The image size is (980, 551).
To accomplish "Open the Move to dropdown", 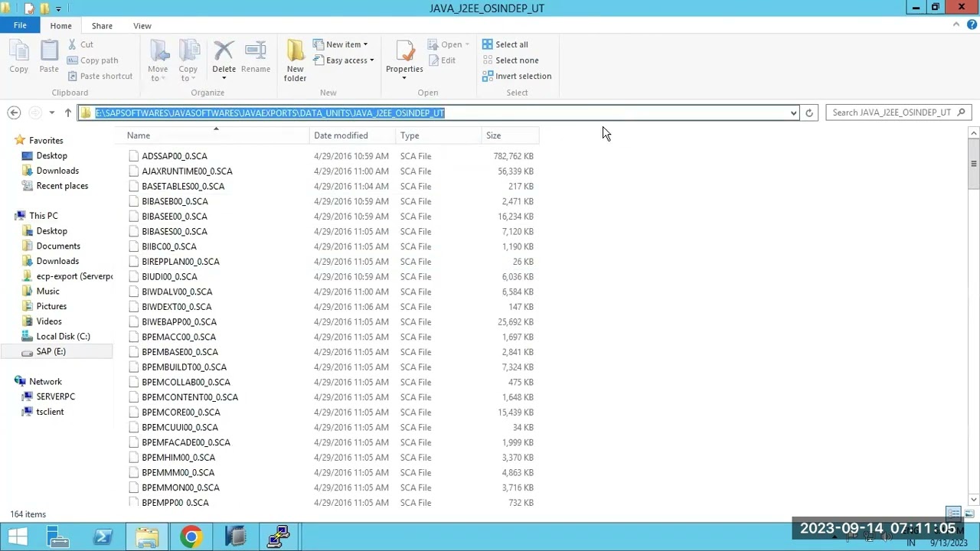I will point(158,61).
